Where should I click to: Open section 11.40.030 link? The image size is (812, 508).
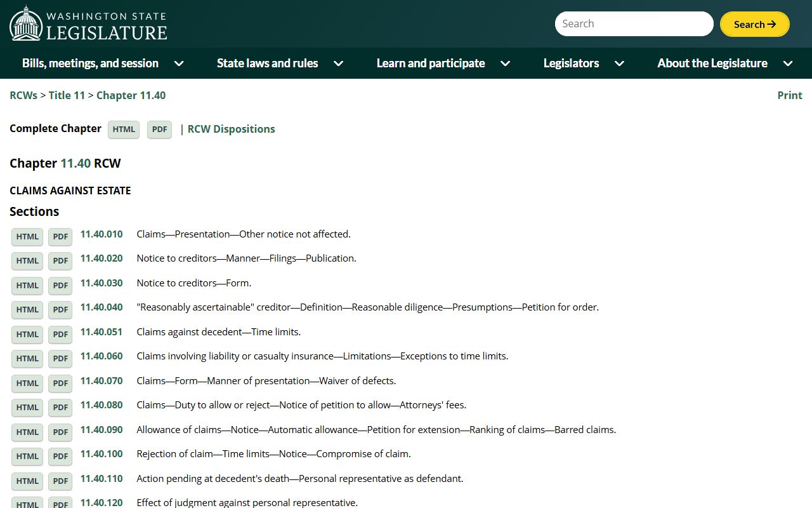(x=101, y=283)
